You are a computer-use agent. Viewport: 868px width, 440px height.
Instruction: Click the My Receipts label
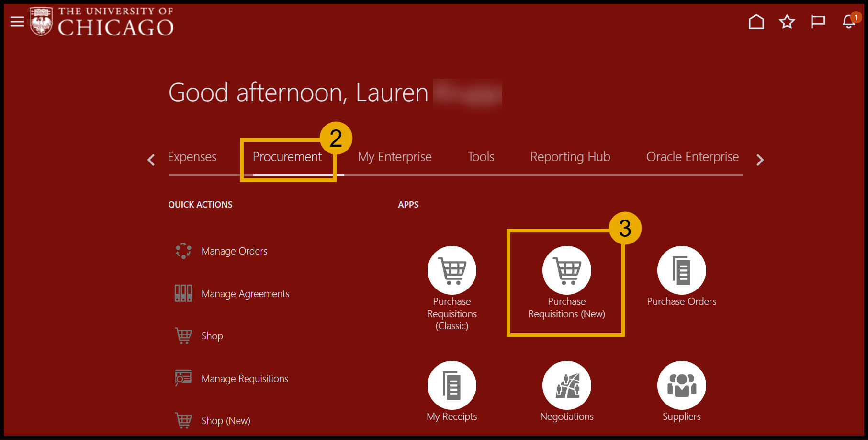click(452, 417)
